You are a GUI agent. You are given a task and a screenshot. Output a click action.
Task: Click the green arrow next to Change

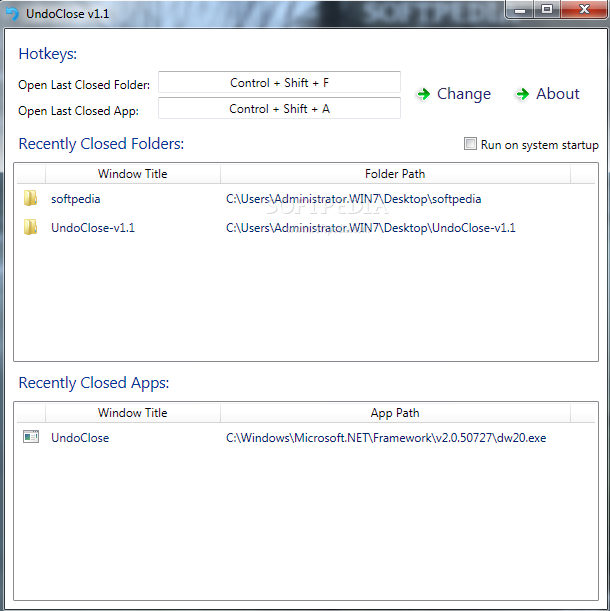click(424, 94)
